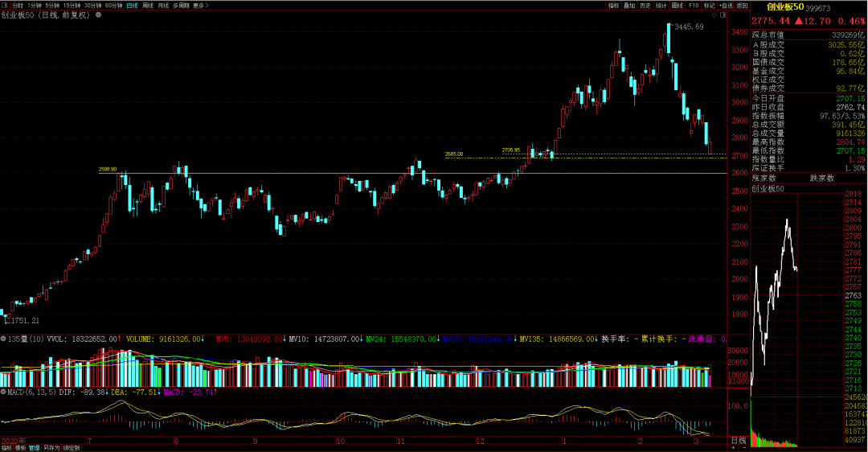Click the latest price 2775.44

771,21
